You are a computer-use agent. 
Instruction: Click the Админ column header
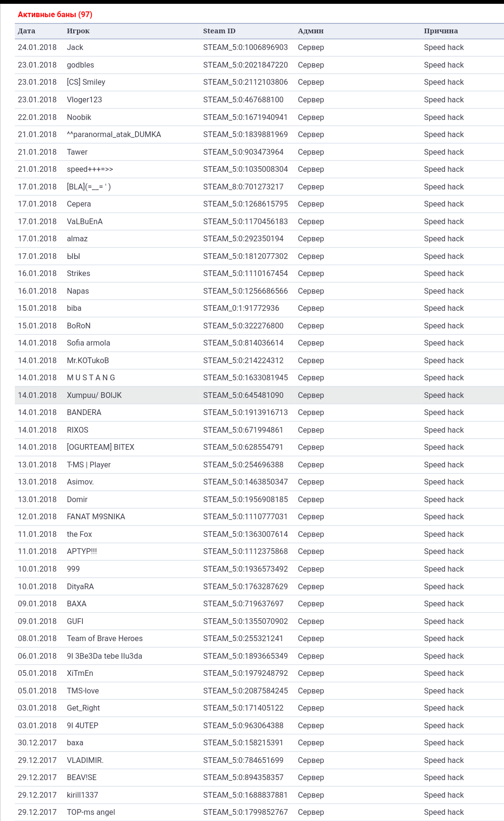click(311, 31)
